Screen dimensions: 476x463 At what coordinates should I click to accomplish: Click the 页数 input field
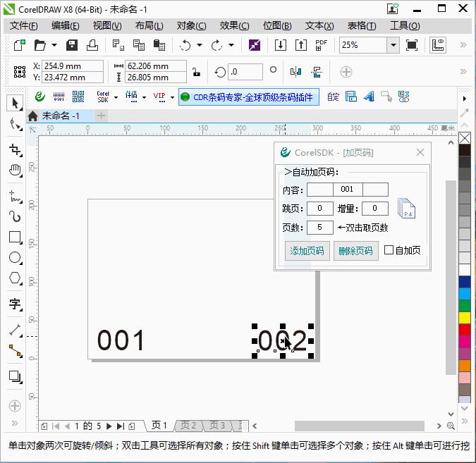pyautogui.click(x=319, y=227)
